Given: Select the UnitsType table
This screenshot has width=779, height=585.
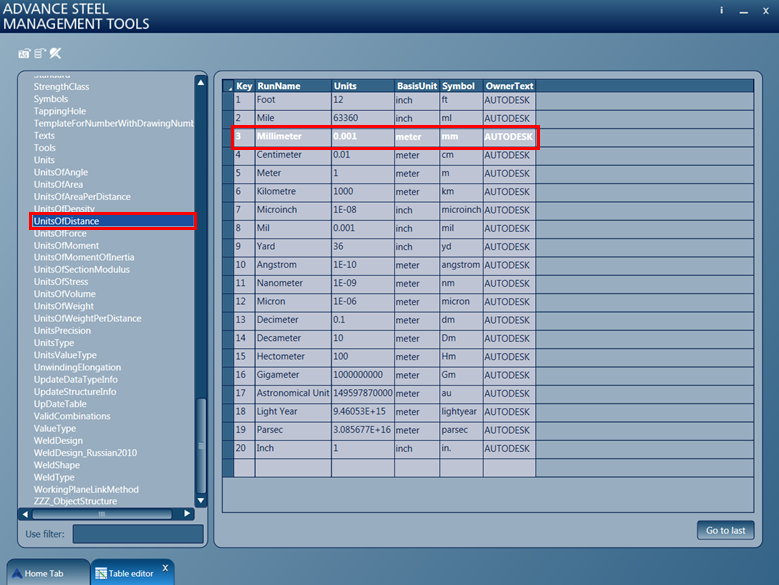Looking at the screenshot, I should [54, 343].
